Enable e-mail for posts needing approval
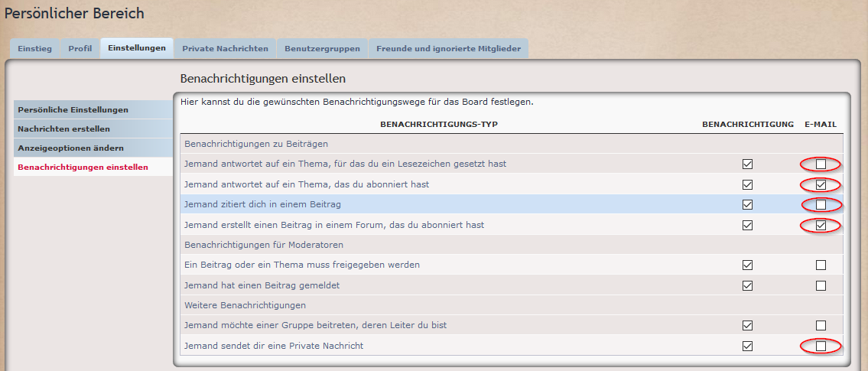868x371 pixels. tap(821, 265)
